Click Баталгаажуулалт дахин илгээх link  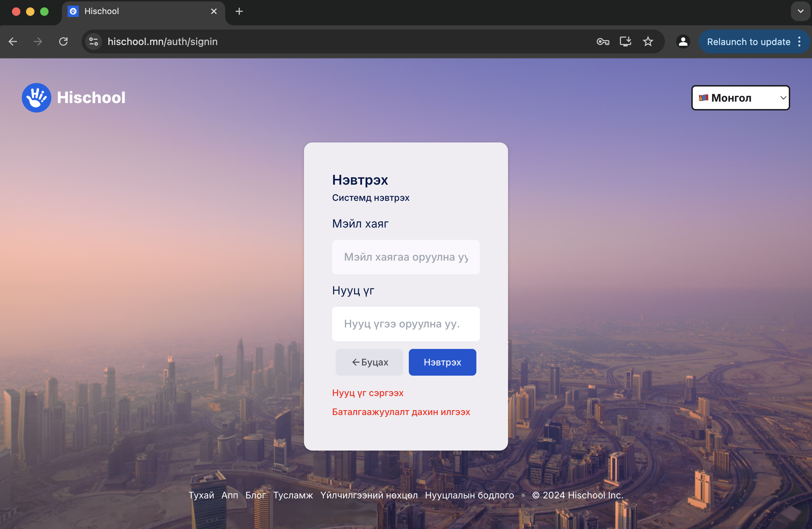pos(401,412)
